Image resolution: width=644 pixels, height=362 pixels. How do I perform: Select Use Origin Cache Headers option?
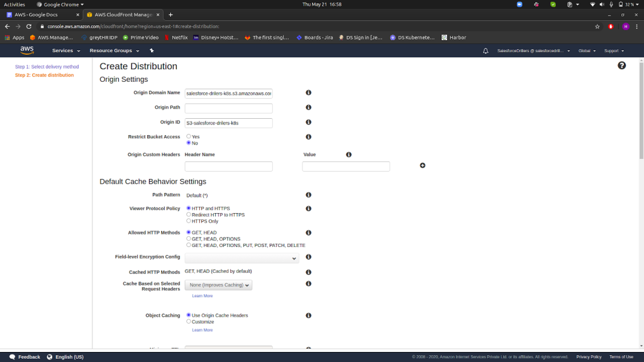[x=189, y=315]
